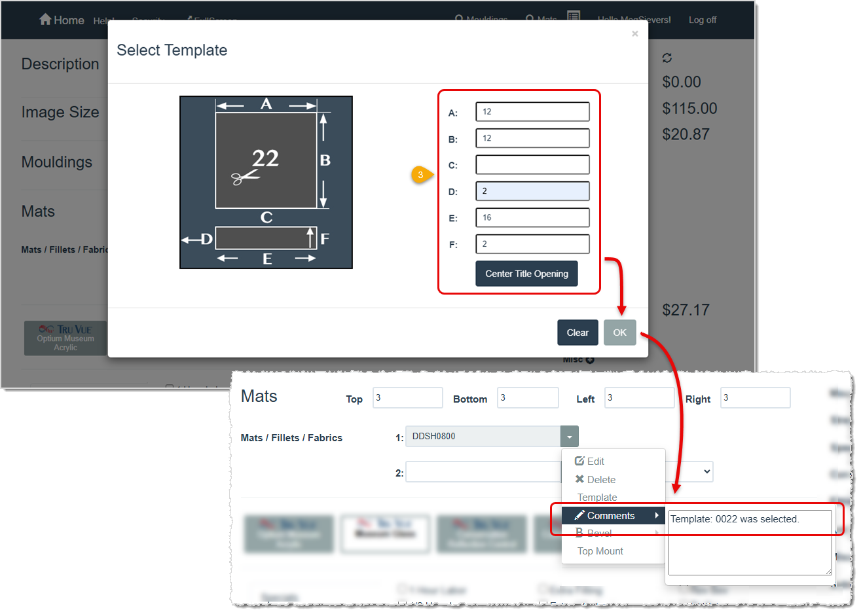The image size is (861, 616).
Task: Click the list icon in the top navigation
Action: coord(574,16)
